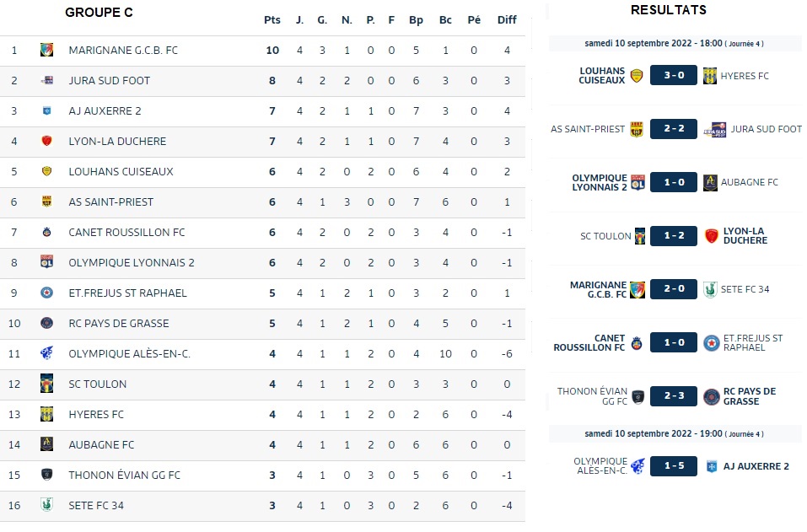807x532 pixels.
Task: Click Aubagne FC crest in results section
Action: (710, 183)
